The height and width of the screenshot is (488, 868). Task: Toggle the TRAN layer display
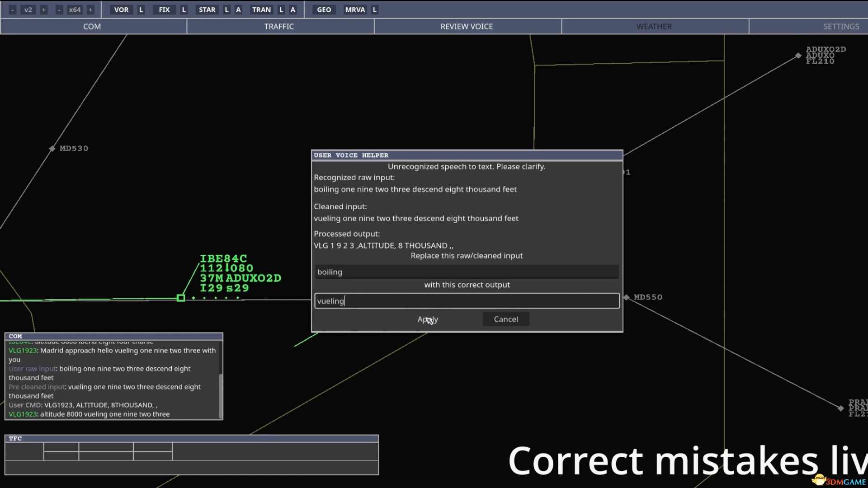[261, 9]
